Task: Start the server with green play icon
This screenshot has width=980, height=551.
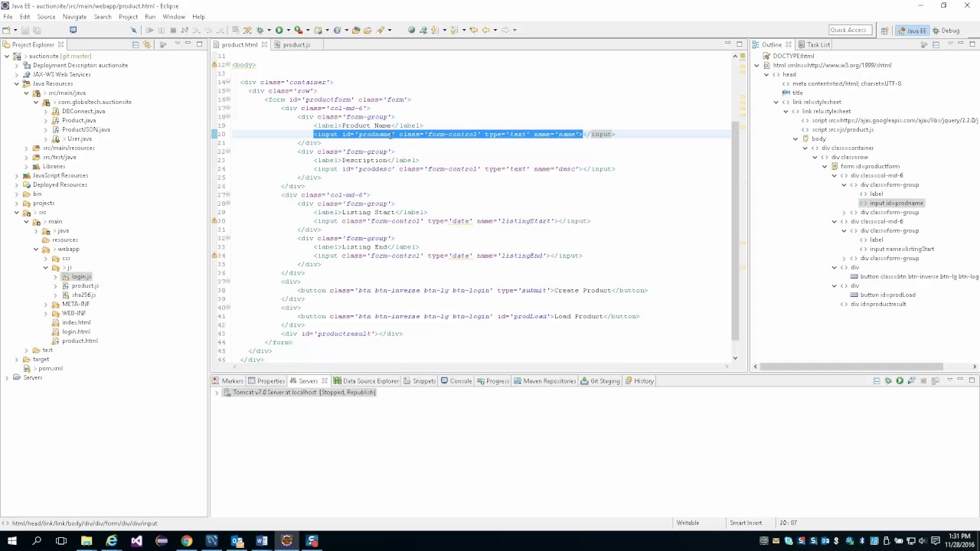Action: click(x=900, y=381)
